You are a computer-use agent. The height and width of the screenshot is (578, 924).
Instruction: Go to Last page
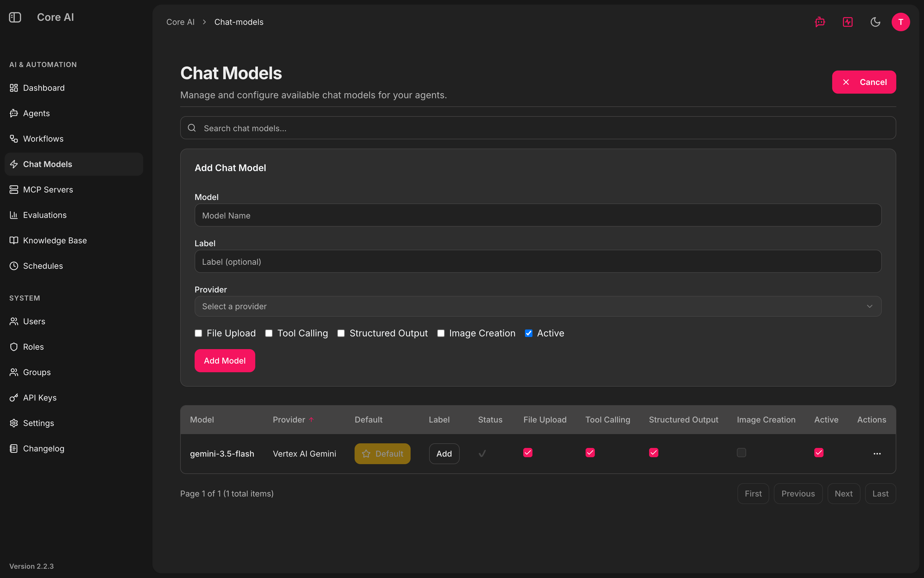click(880, 494)
